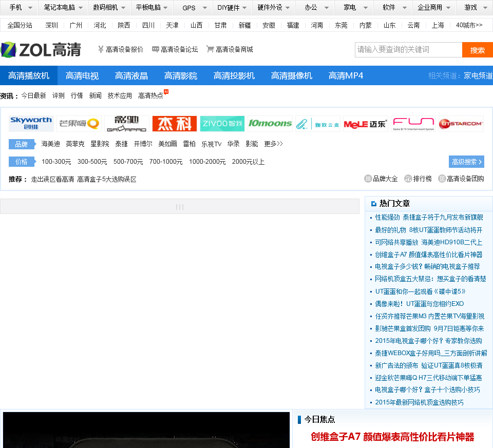This screenshot has width=493, height=448.
Task: Show more brands via 更多>>
Action: 274,144
